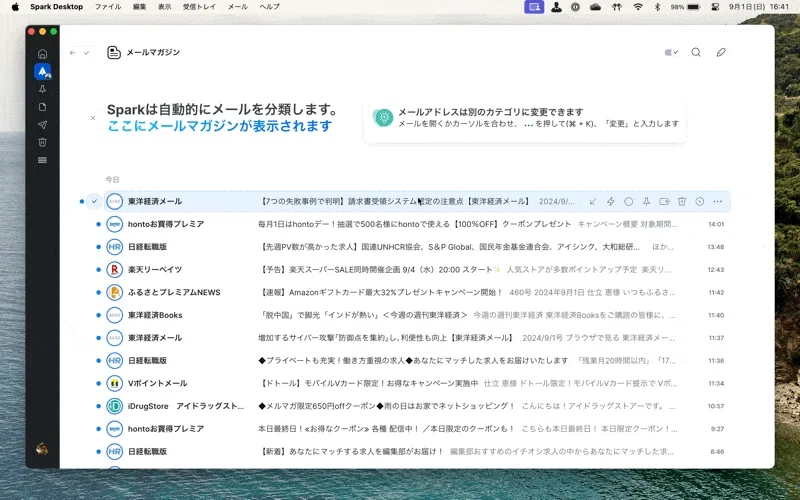800x500 pixels.
Task: Click the Bluetooth icon in menu bar
Action: pos(657,7)
